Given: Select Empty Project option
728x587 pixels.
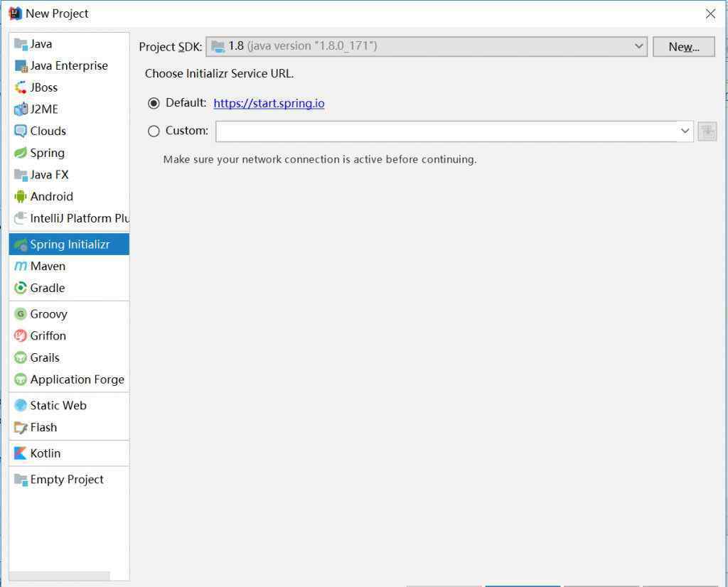Looking at the screenshot, I should (x=66, y=480).
